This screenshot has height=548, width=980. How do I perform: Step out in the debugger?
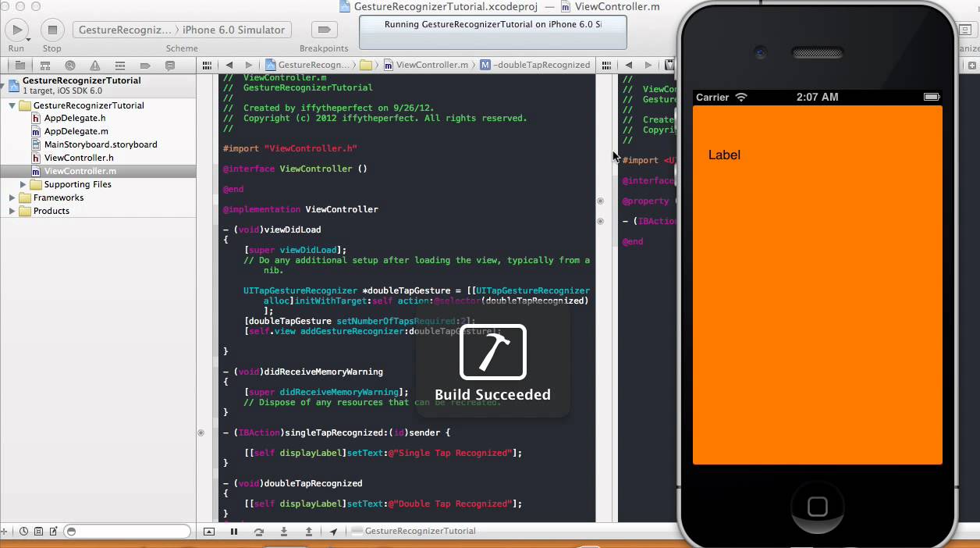[309, 532]
